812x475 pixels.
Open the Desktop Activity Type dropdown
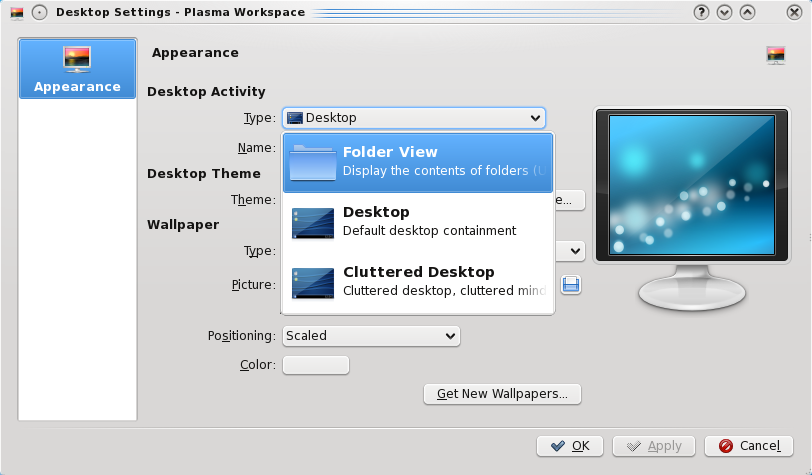coord(414,118)
